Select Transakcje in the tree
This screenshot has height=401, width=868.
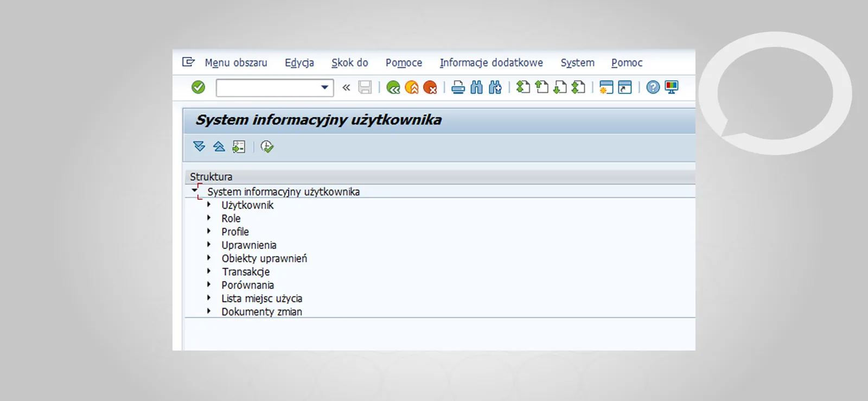coord(246,272)
